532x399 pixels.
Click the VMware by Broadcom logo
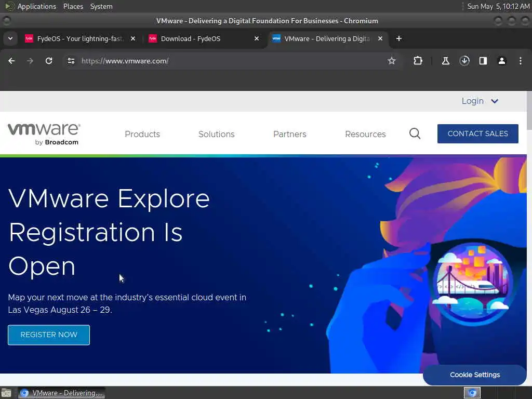(x=44, y=134)
